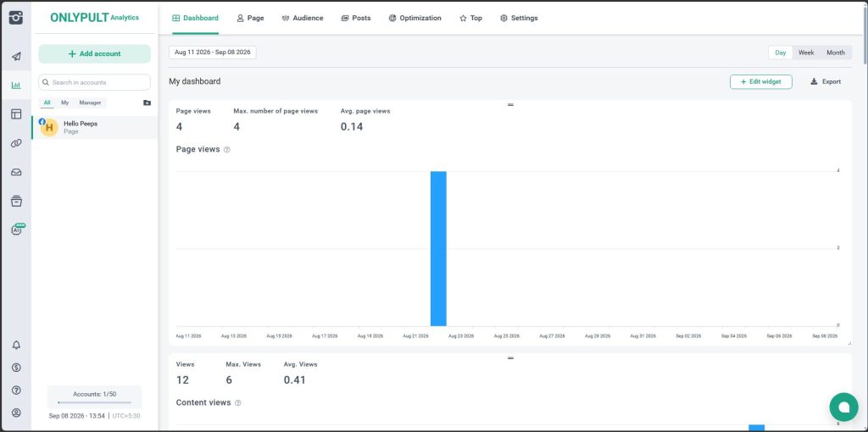
Task: Click the Hello Peeps avatar
Action: coord(49,128)
